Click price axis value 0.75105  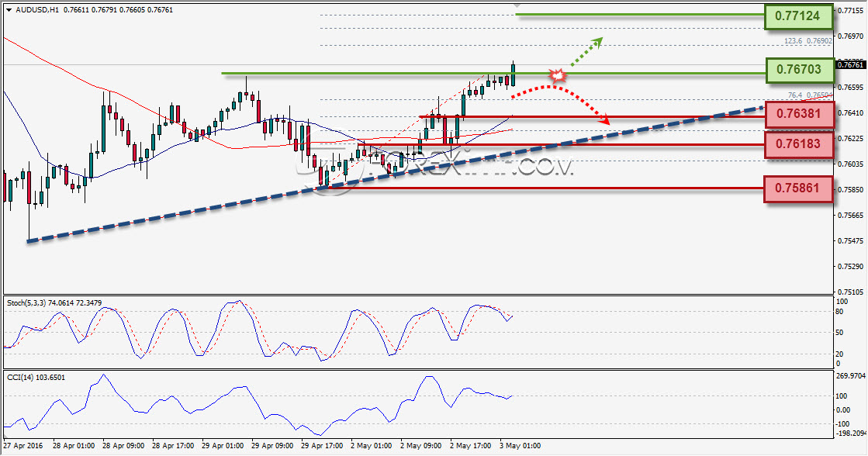click(851, 292)
